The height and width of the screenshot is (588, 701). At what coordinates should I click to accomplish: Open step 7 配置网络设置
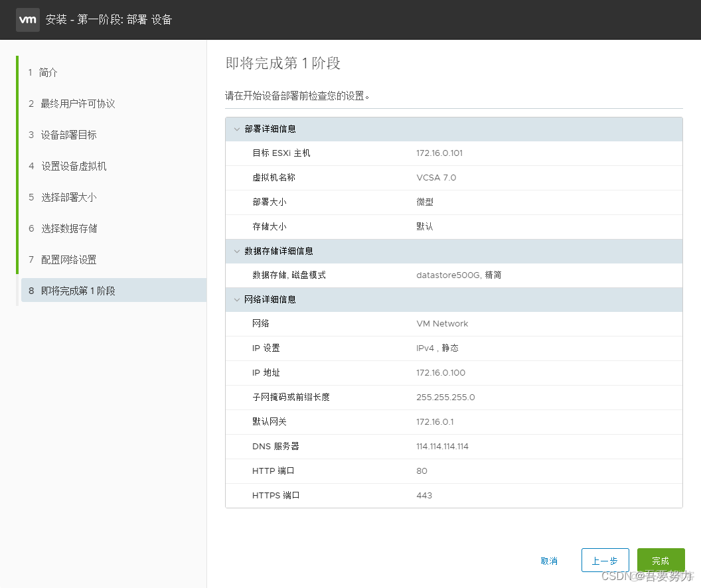pyautogui.click(x=62, y=259)
